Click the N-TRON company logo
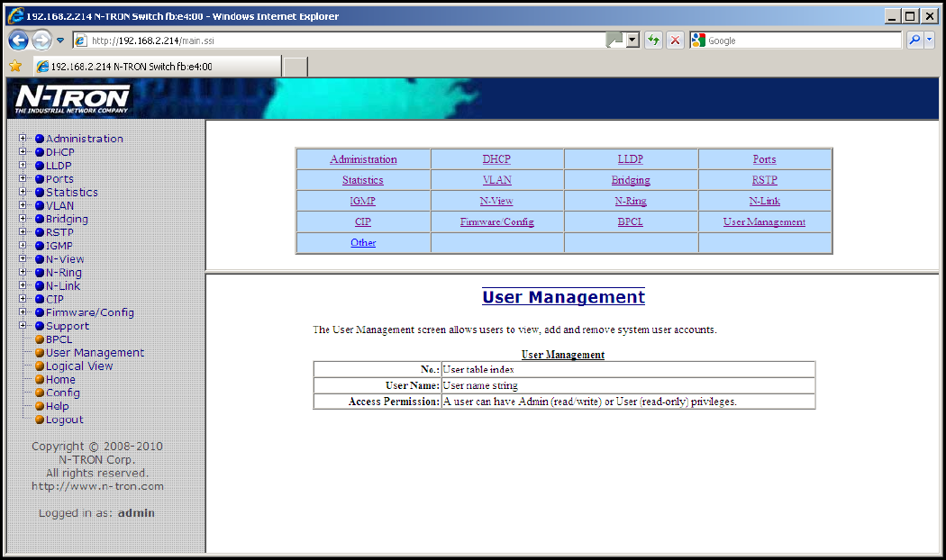This screenshot has height=560, width=946. click(72, 98)
